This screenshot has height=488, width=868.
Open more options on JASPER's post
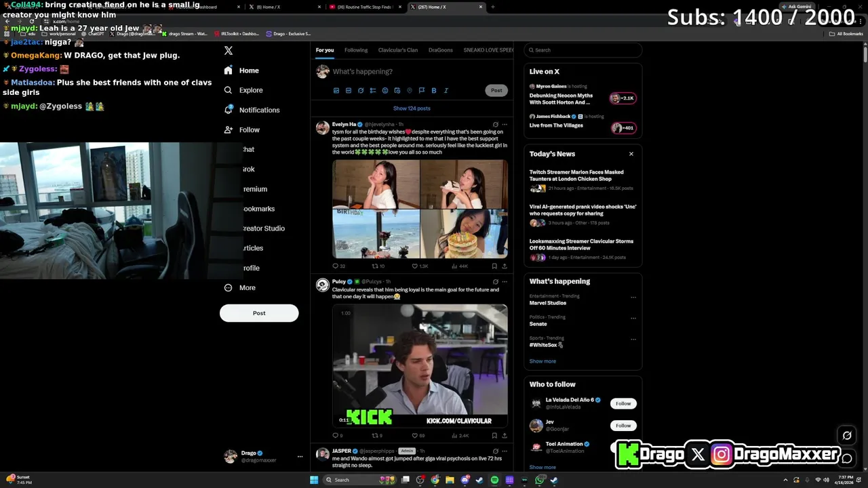pos(505,451)
